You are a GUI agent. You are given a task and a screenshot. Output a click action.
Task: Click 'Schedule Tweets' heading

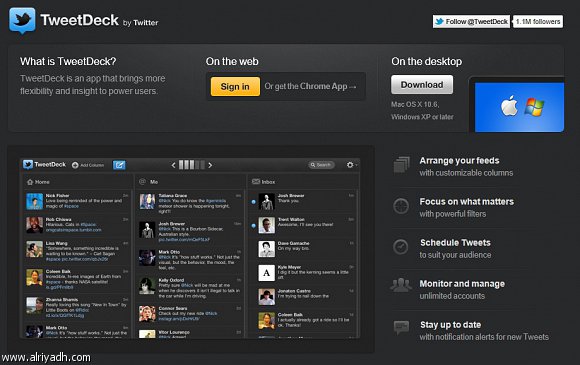(x=455, y=243)
